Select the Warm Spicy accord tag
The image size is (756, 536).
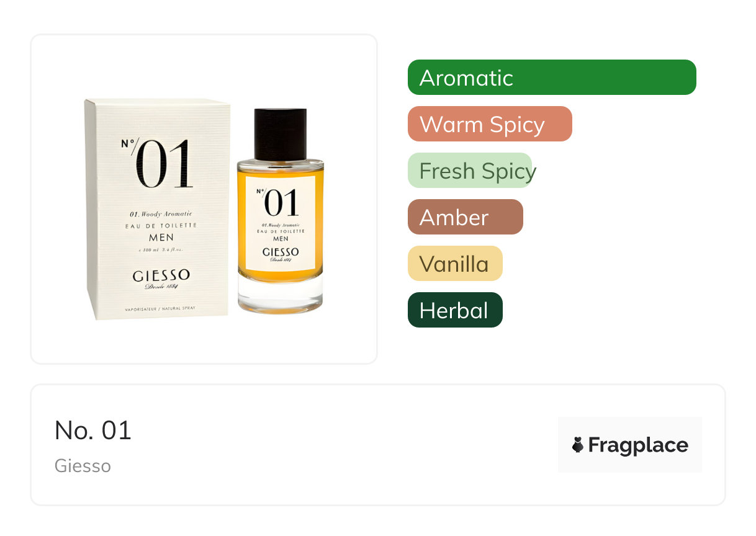click(x=490, y=124)
